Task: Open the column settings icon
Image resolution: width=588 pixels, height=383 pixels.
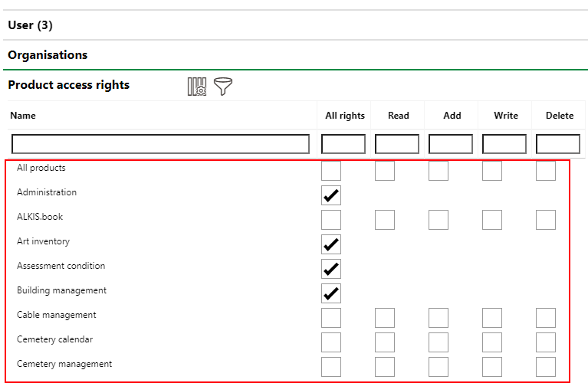Action: pos(197,87)
